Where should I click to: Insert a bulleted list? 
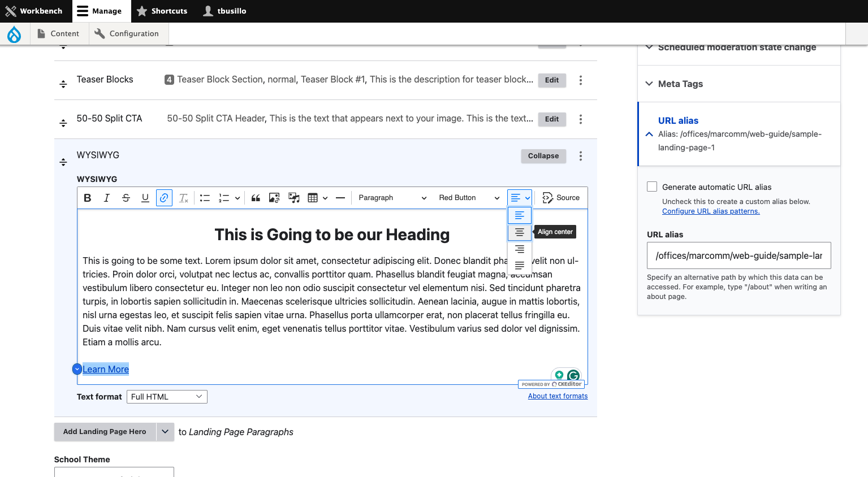(205, 198)
